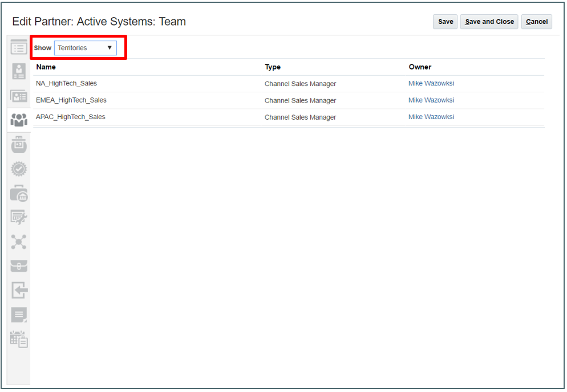Click the Edit Partner: Active Systems: Team title
Screen dimensions: 567x392
[x=99, y=22]
